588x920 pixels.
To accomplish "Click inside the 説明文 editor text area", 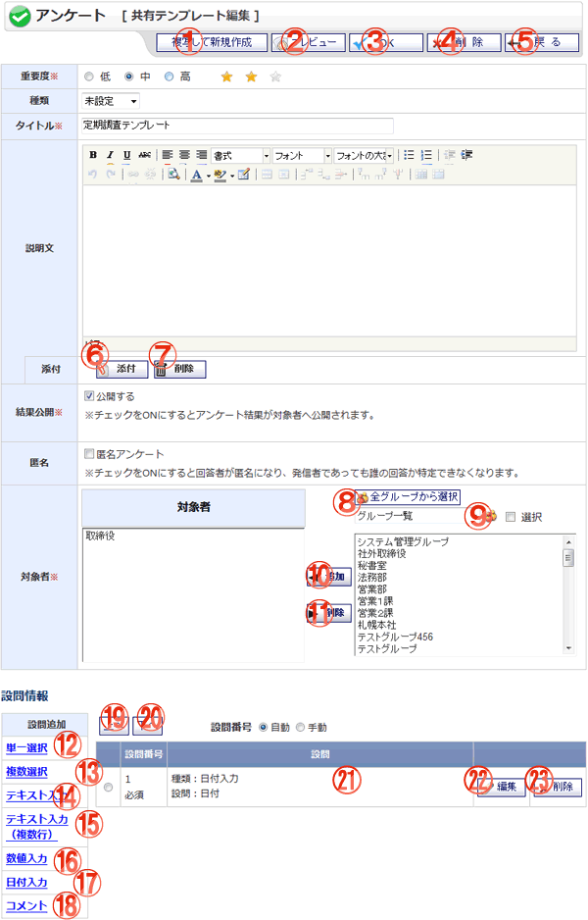I will 329,261.
